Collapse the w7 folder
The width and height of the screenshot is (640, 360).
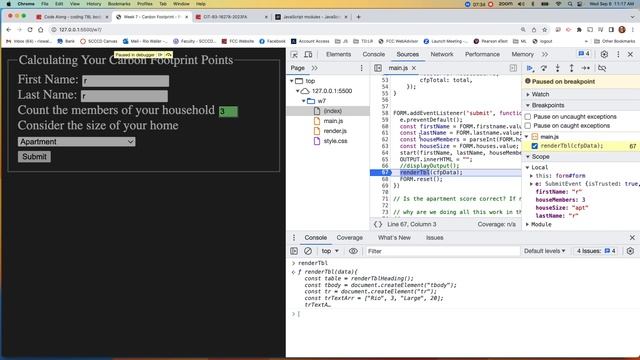click(304, 101)
